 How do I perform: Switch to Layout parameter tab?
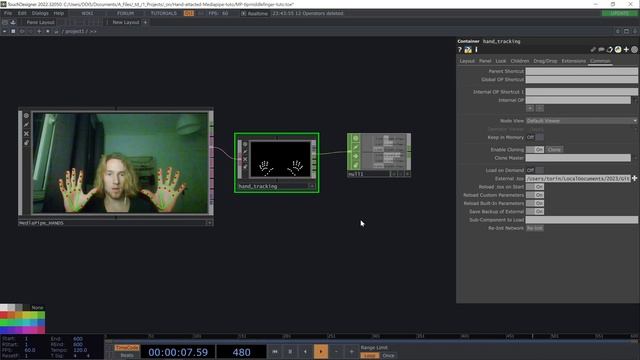467,61
